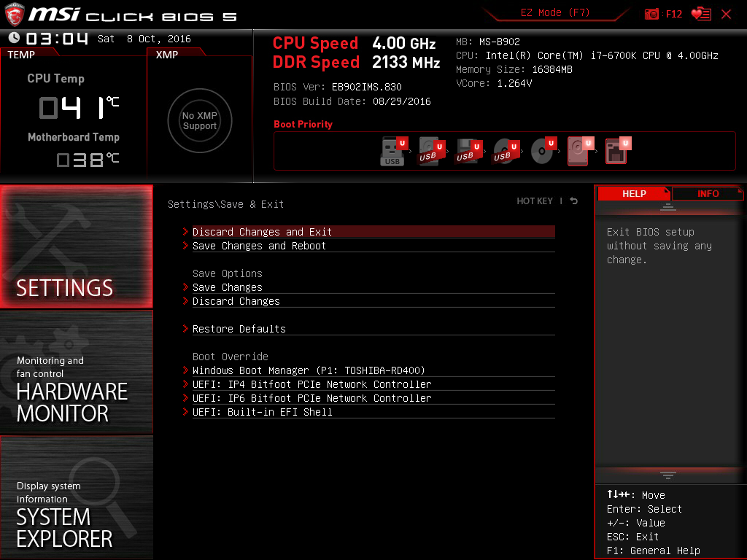This screenshot has width=747, height=560.
Task: Select Discard Changes and Exit
Action: coord(373,232)
